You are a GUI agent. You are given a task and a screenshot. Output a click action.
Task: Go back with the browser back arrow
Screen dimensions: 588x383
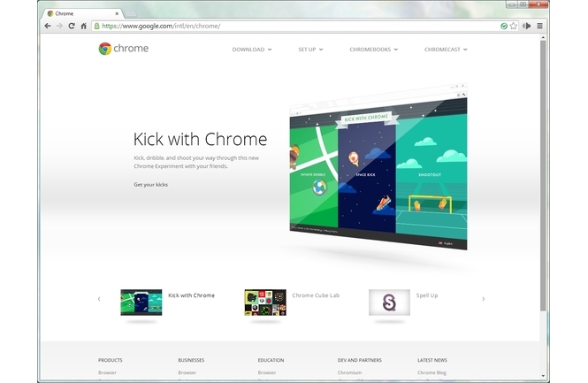click(x=48, y=26)
